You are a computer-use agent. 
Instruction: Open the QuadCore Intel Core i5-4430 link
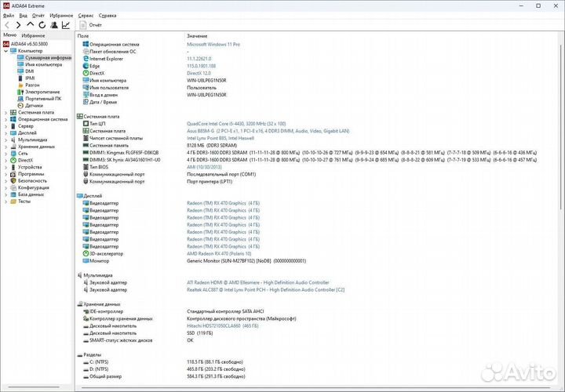tap(236, 123)
